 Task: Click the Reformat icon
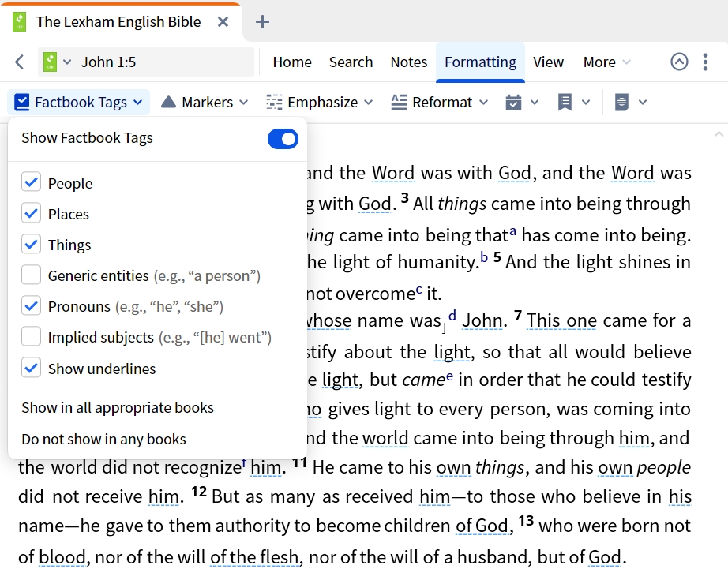(399, 102)
